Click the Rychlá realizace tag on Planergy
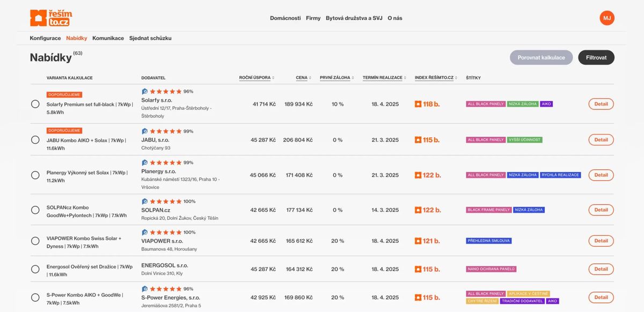 point(560,175)
